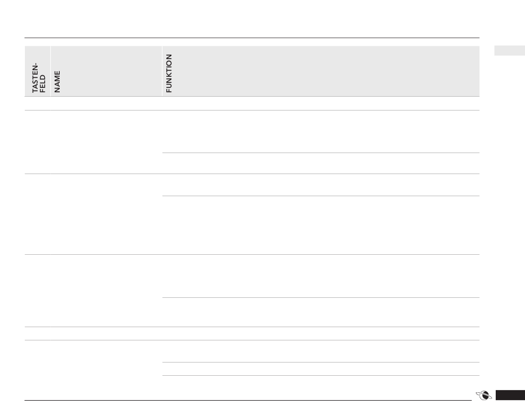Click the short FUNKTION sub-cell ending the first tall row
This screenshot has height=420, width=525.
point(320,164)
